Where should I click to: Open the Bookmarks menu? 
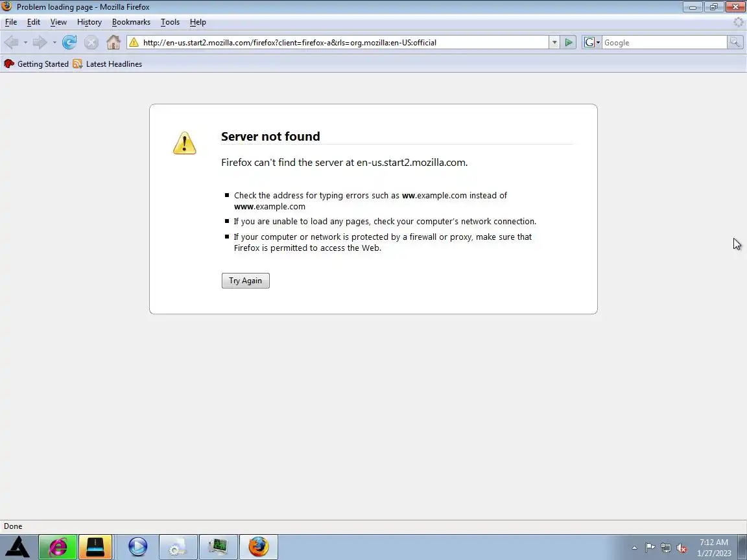pos(131,22)
